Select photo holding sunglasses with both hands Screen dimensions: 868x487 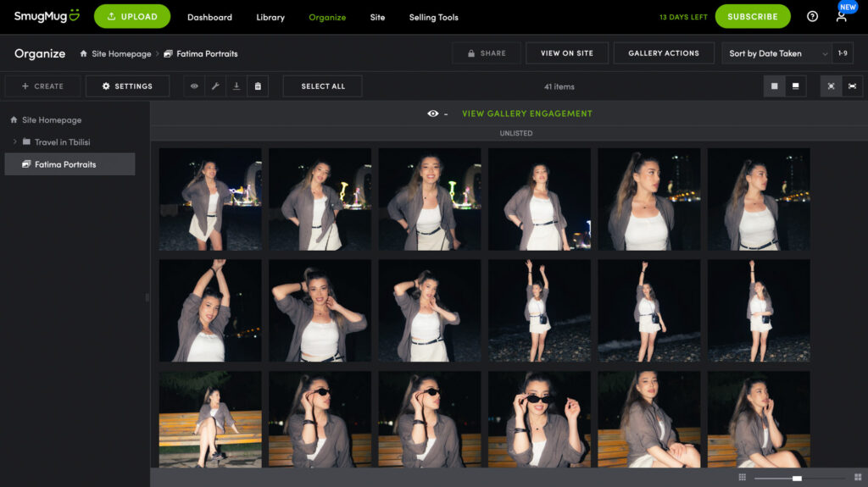539,419
